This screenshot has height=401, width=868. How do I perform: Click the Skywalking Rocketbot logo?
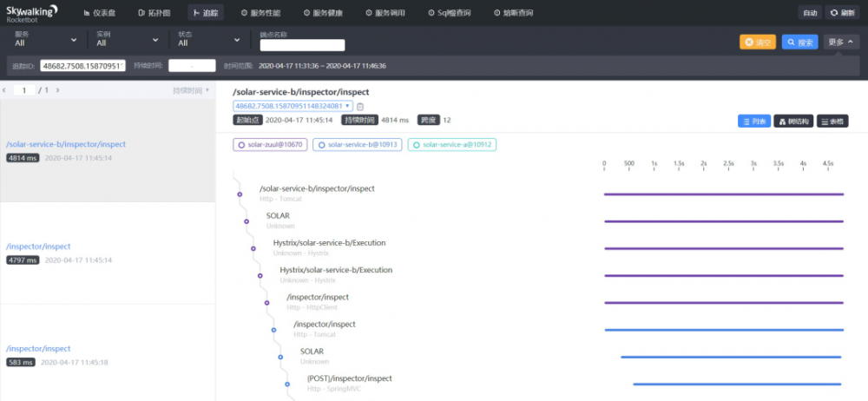tap(30, 12)
